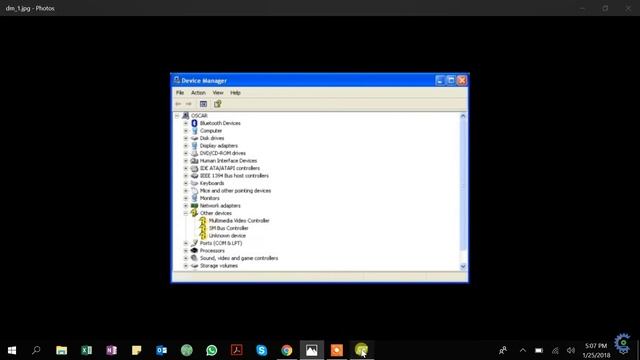Select the OSCAR computer icon

click(x=186, y=116)
